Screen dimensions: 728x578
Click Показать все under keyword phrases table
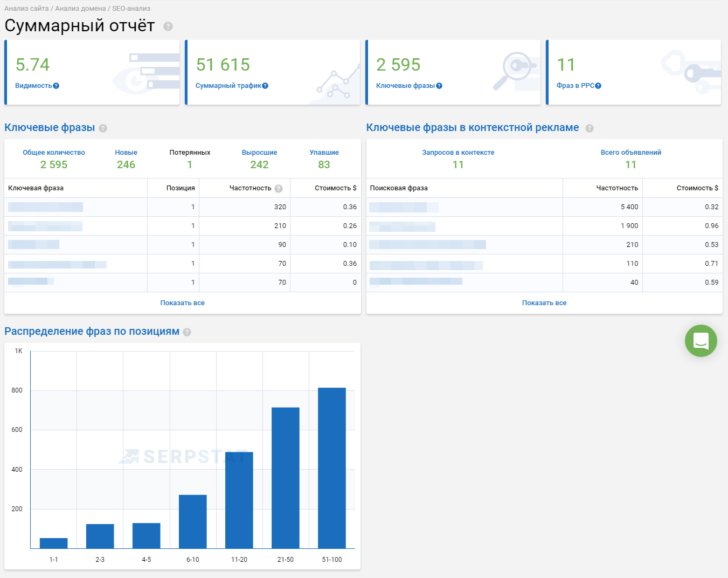(182, 303)
